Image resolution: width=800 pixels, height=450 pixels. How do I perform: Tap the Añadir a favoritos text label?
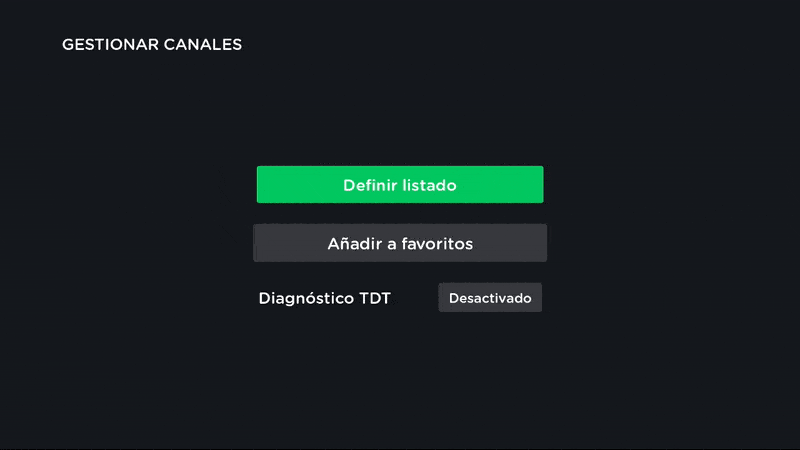coord(400,243)
